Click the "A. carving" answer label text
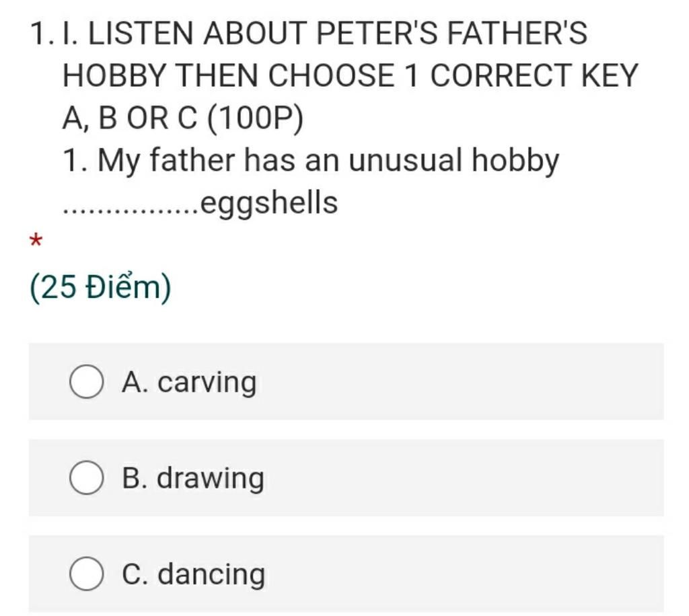The width and height of the screenshot is (689, 616). point(190,383)
